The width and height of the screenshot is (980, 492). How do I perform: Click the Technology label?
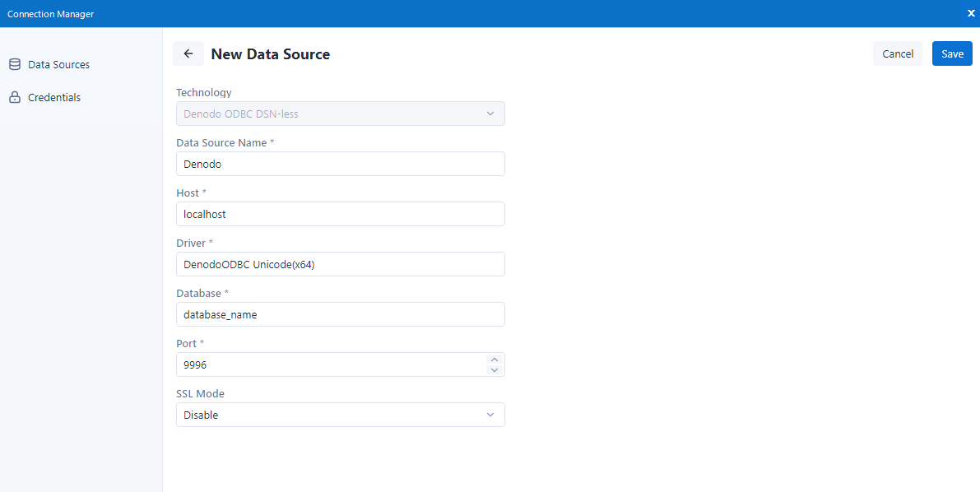coord(204,92)
